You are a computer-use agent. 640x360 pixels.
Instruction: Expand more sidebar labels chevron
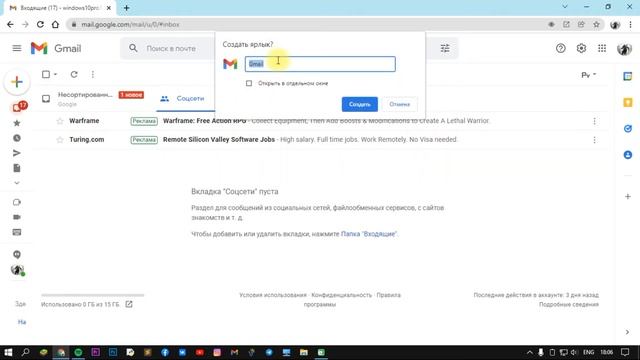click(17, 183)
